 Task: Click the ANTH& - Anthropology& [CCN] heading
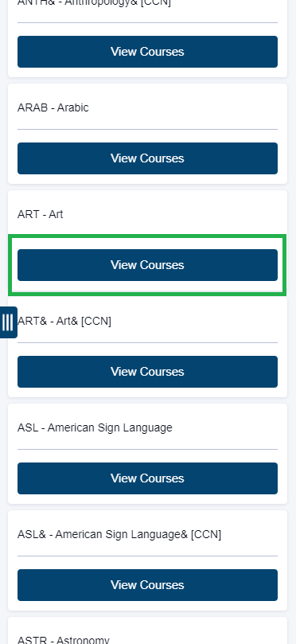click(94, 3)
